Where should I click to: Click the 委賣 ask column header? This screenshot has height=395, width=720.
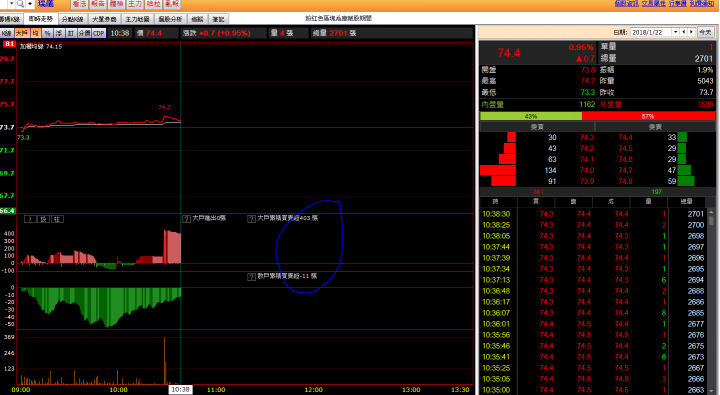tap(655, 127)
